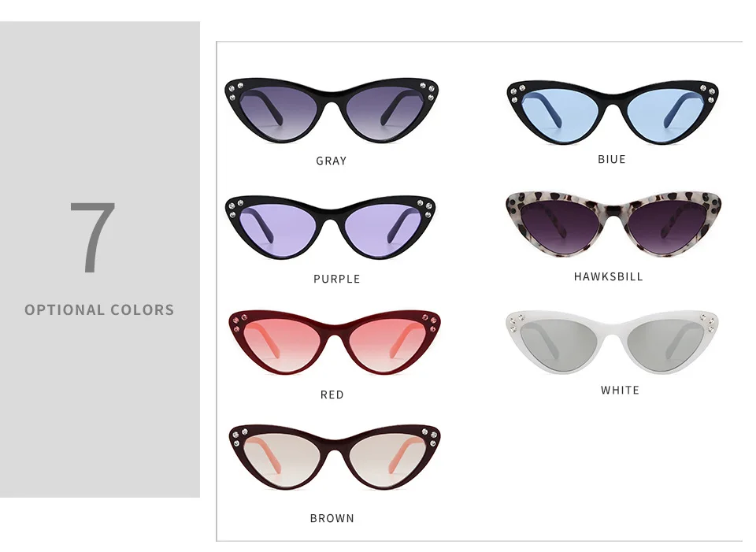Viewport: 756px width, 552px height.
Task: Click the OPTIONAL COLORS heading
Action: (x=99, y=310)
